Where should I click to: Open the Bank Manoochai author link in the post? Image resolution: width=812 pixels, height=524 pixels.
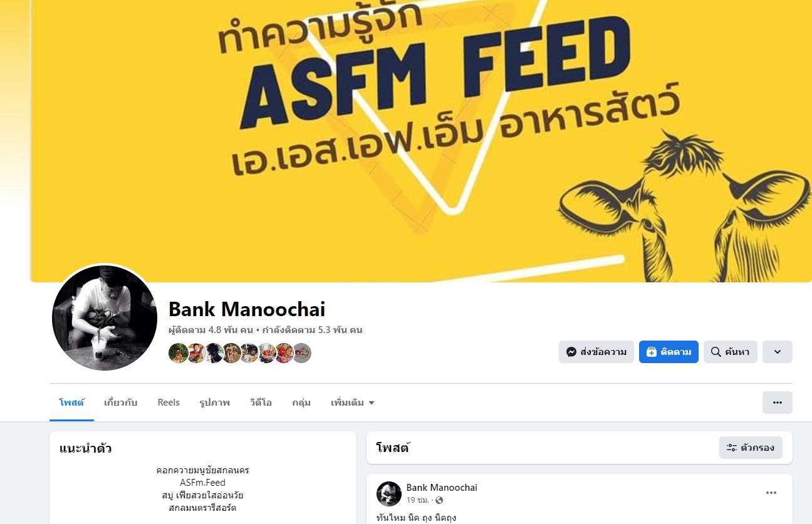(x=442, y=488)
